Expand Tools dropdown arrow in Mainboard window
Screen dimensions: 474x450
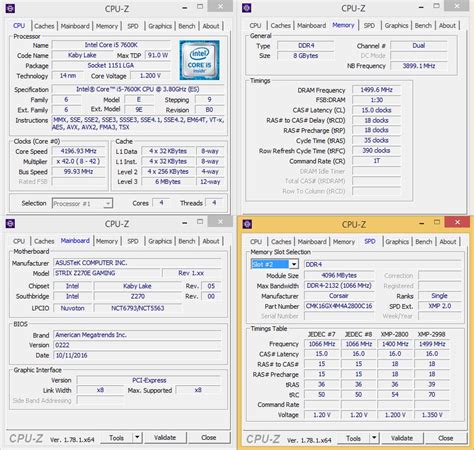pos(137,437)
